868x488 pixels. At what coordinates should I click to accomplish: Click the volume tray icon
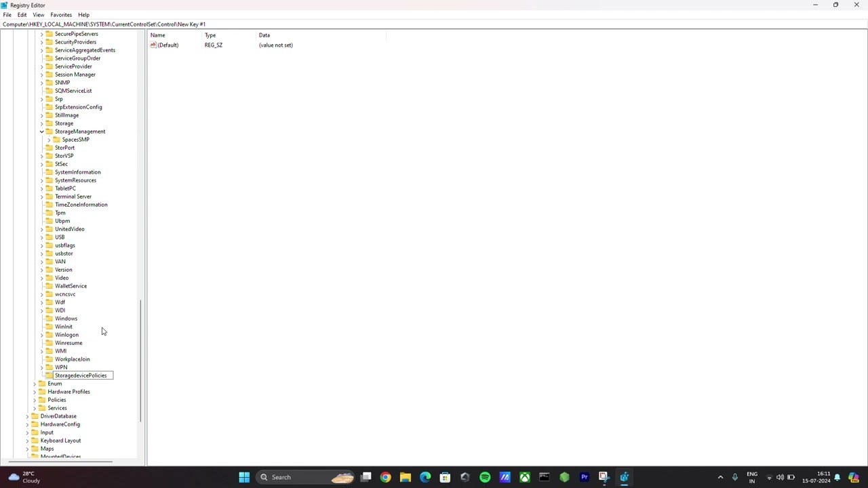click(780, 477)
